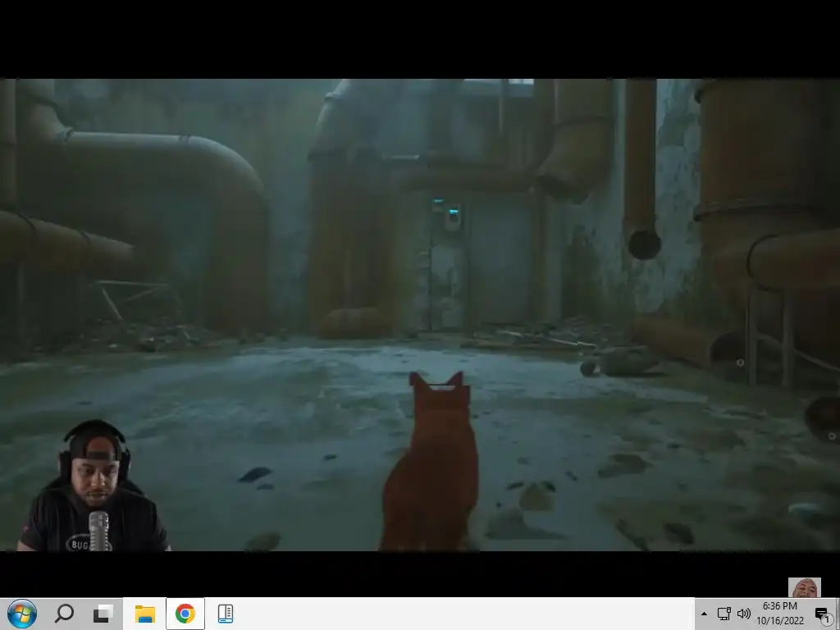Expand the hidden system tray icons arrow
Screen dimensions: 840x630
(704, 614)
